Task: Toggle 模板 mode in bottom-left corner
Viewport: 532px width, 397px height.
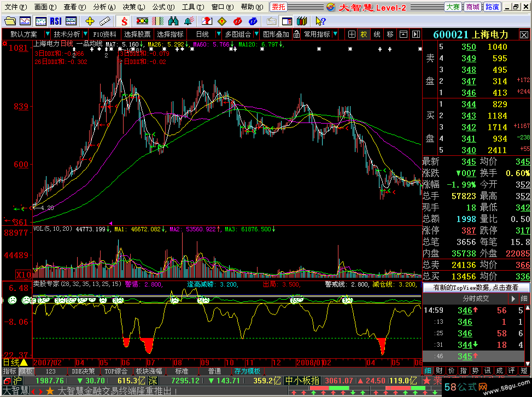Action: [x=26, y=371]
